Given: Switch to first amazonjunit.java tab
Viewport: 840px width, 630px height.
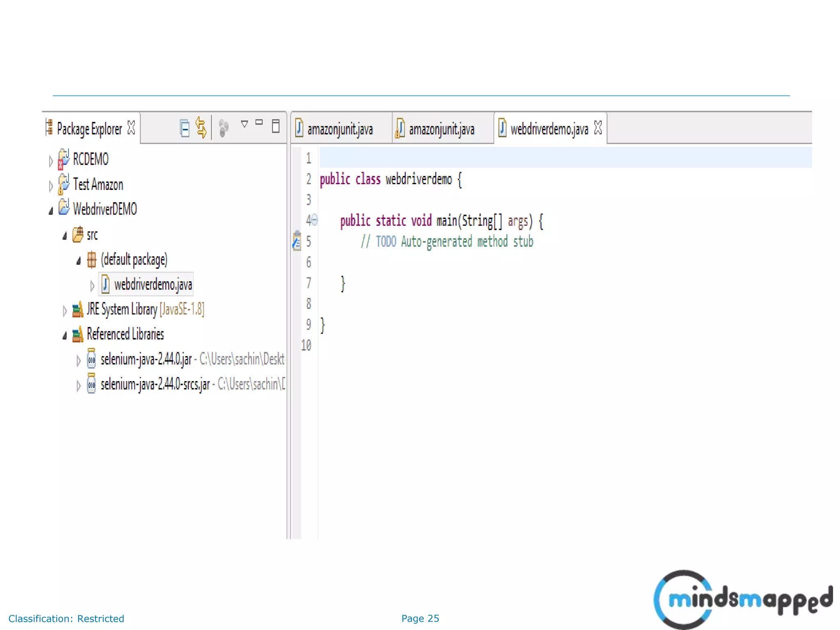Looking at the screenshot, I should tap(340, 129).
